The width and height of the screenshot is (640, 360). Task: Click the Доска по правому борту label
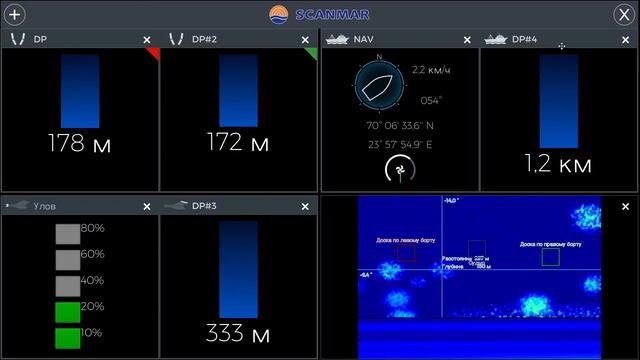551,244
